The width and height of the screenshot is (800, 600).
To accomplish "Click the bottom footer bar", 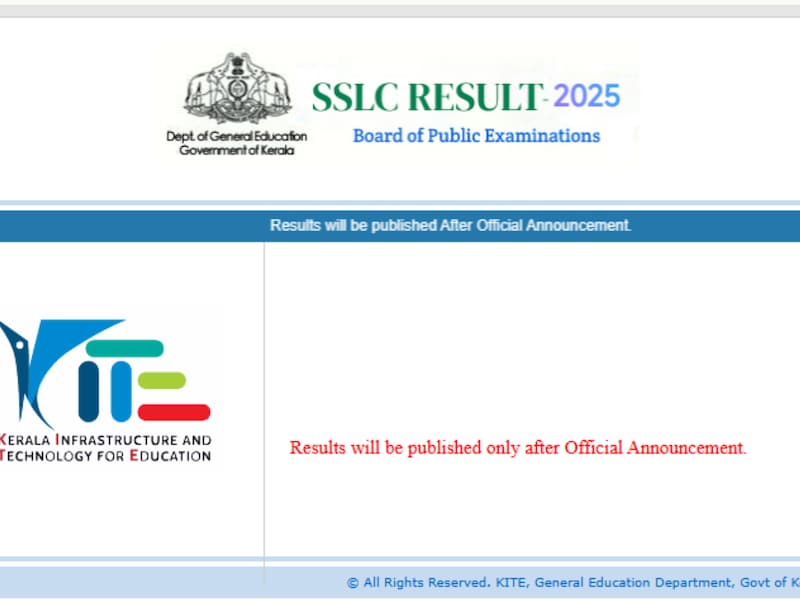I will click(x=400, y=582).
